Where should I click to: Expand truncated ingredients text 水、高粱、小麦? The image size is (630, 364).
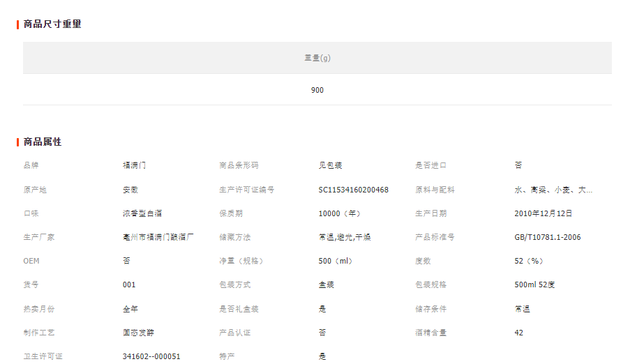(553, 190)
